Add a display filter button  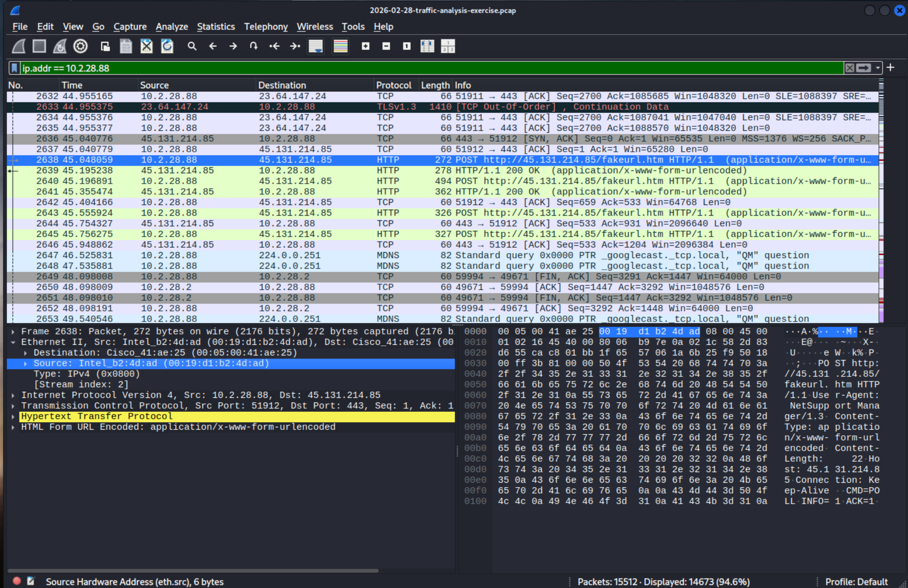coord(891,67)
